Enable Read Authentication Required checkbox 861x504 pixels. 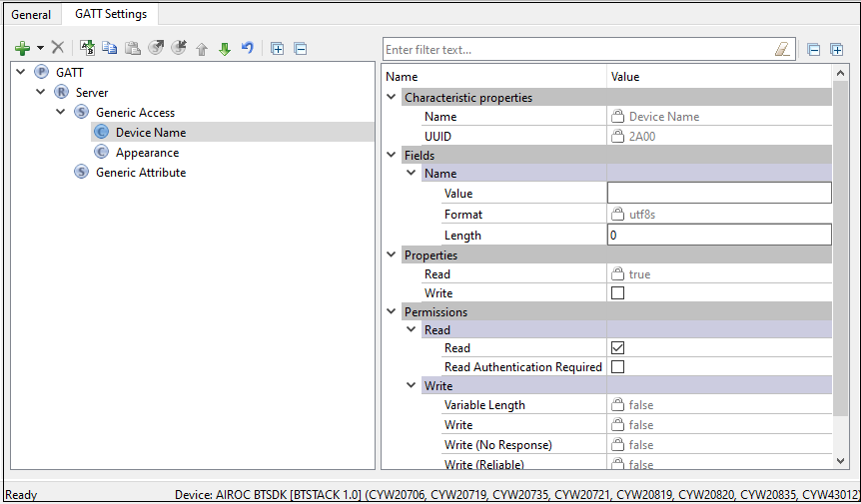pyautogui.click(x=617, y=367)
